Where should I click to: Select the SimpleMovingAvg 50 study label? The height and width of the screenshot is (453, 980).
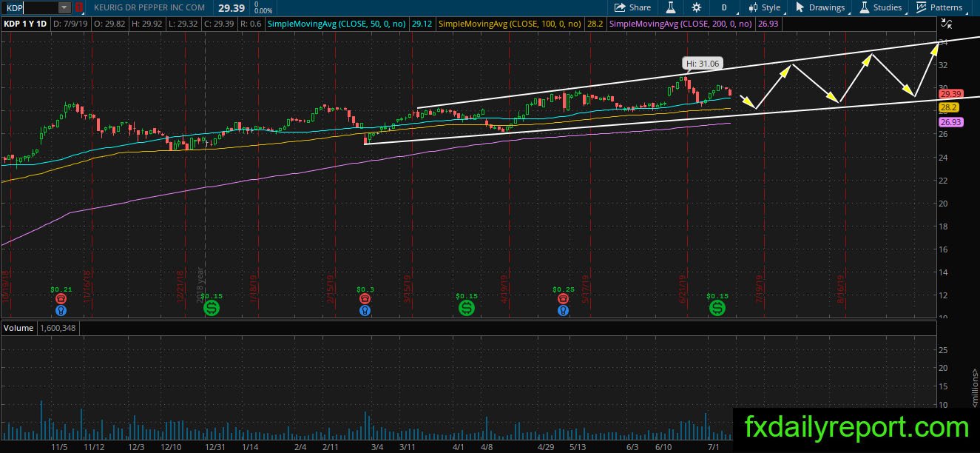click(337, 24)
